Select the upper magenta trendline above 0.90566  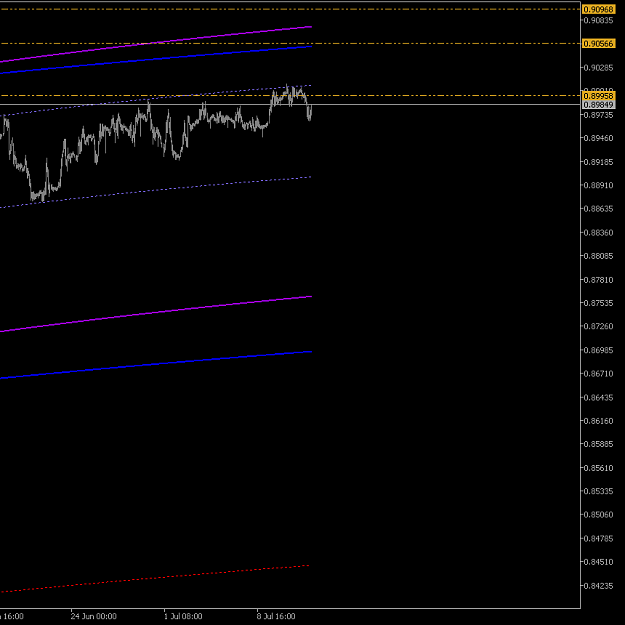155,44
